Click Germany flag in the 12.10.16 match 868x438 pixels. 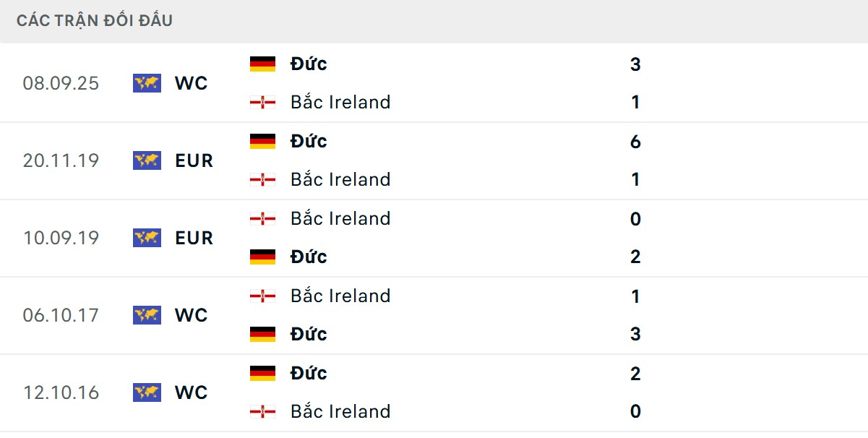262,373
